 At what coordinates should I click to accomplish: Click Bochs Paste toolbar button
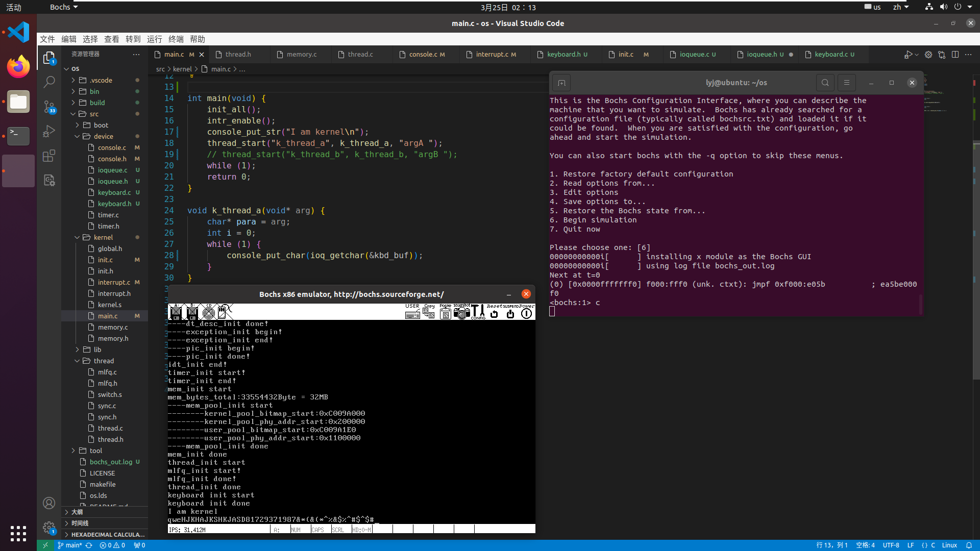pos(446,311)
